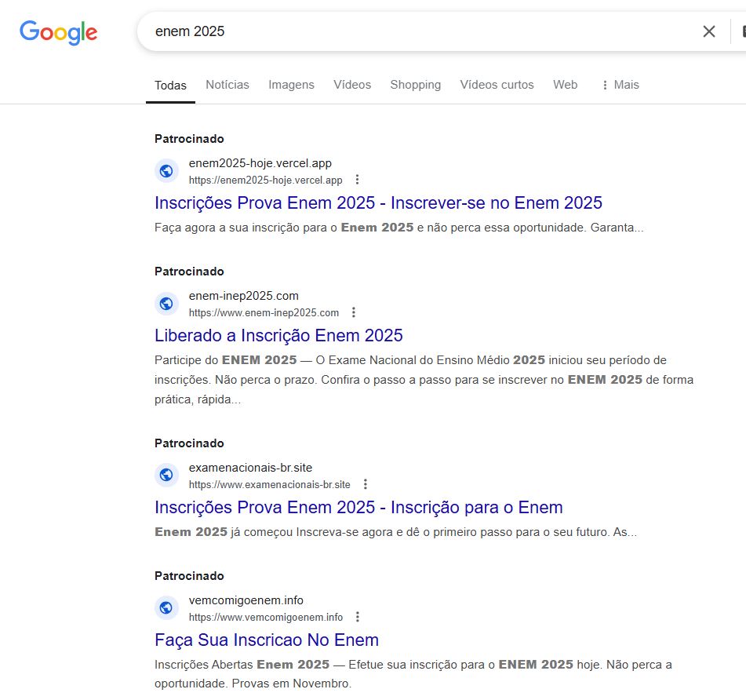Click the site name examenacionais-br.site
The width and height of the screenshot is (746, 700).
(x=250, y=468)
